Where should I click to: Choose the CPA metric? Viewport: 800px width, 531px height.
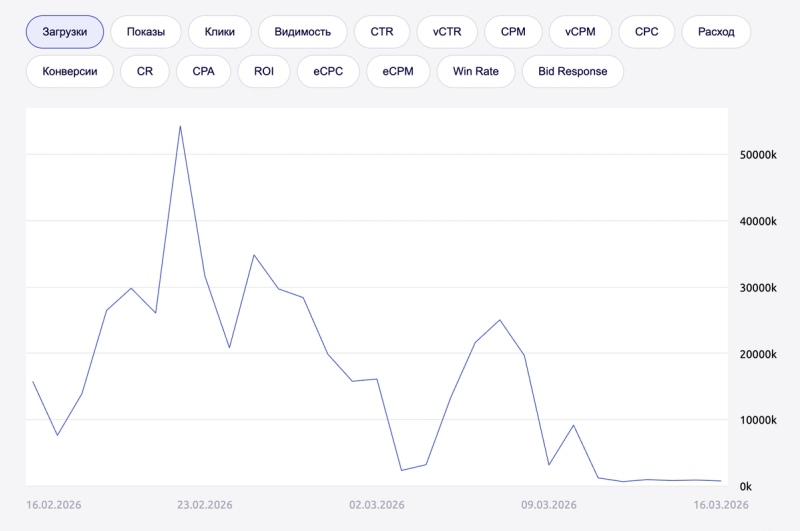[204, 71]
